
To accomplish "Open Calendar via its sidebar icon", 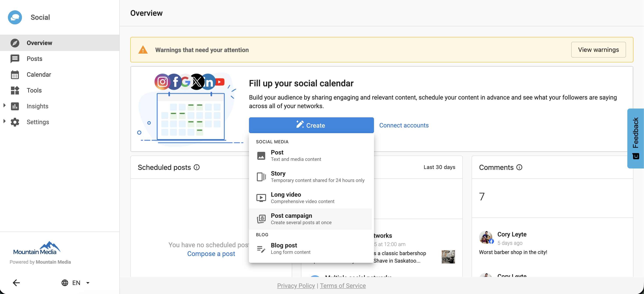I will click(x=15, y=75).
